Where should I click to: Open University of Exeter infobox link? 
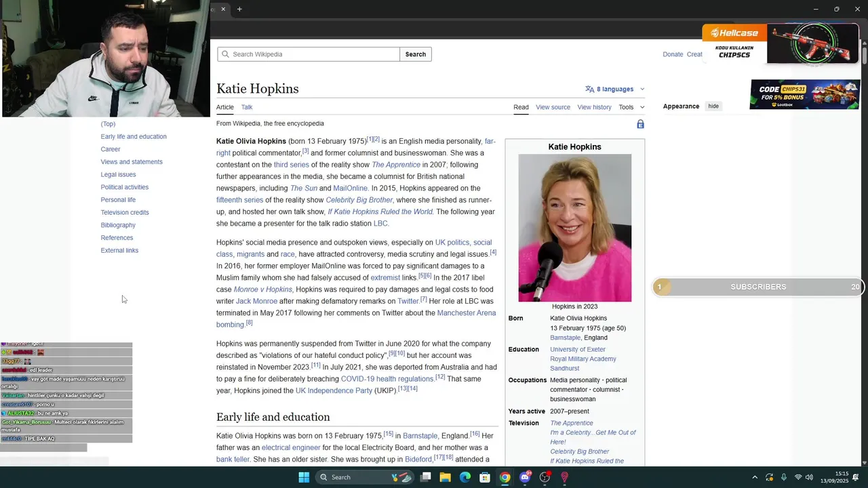(x=578, y=350)
